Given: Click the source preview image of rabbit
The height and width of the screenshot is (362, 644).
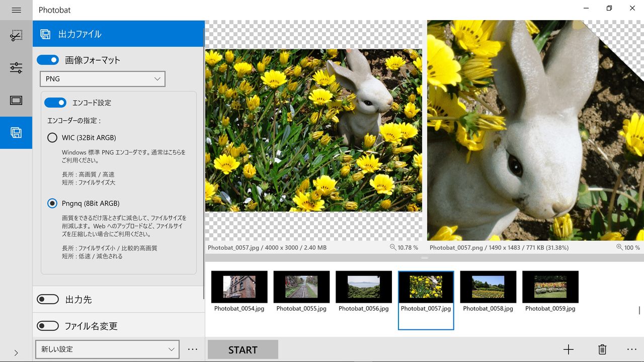Looking at the screenshot, I should point(313,130).
